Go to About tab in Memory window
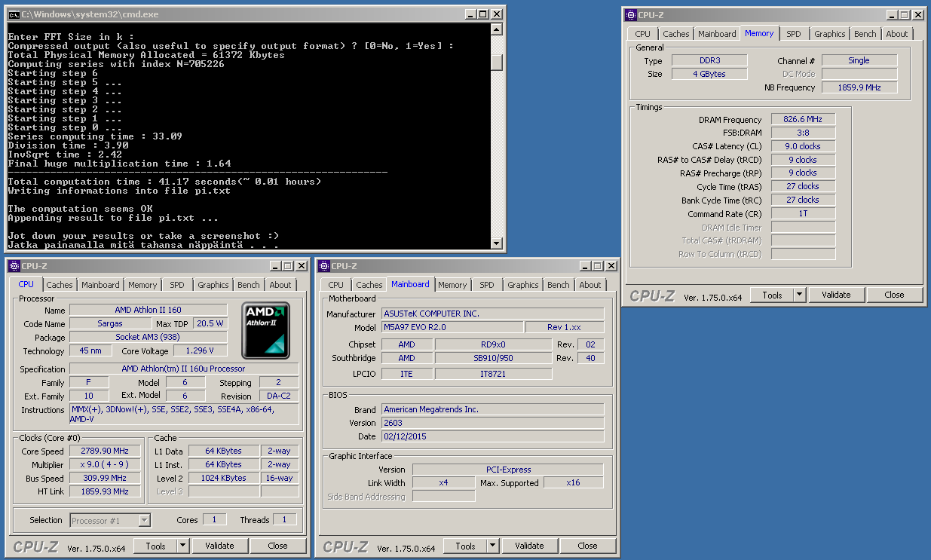This screenshot has width=931, height=560. pyautogui.click(x=897, y=34)
